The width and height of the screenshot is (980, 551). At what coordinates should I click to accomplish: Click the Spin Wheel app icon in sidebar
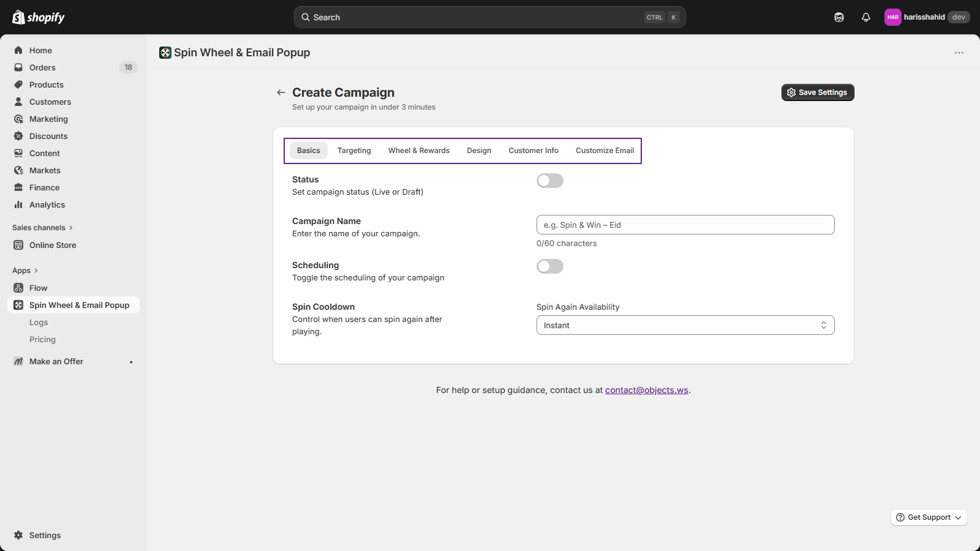pos(18,305)
